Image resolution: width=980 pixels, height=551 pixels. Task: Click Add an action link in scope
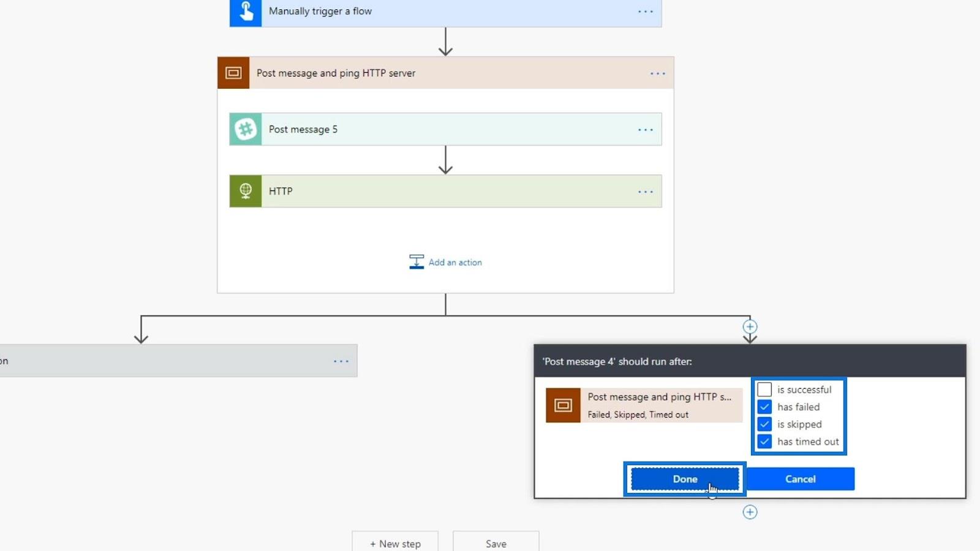[455, 262]
